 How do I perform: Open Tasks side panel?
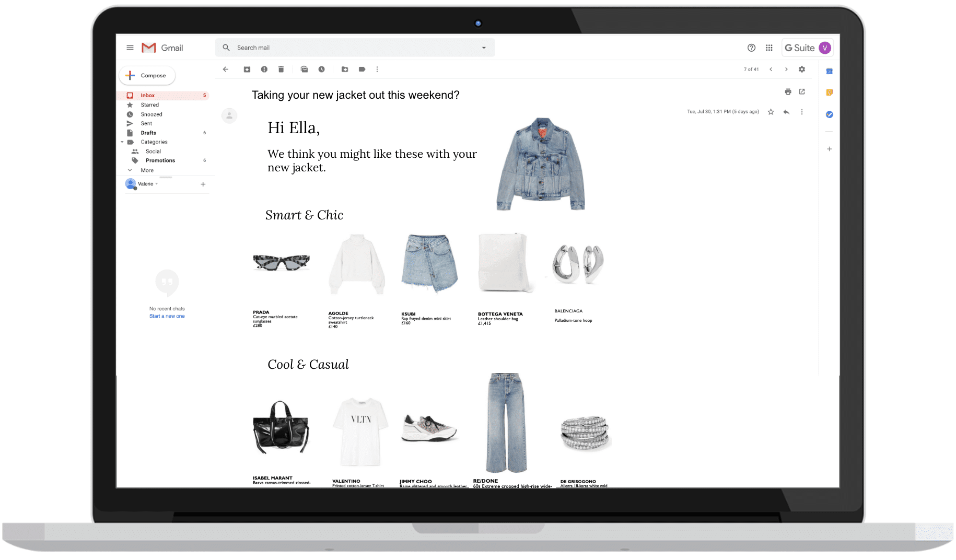pos(829,114)
